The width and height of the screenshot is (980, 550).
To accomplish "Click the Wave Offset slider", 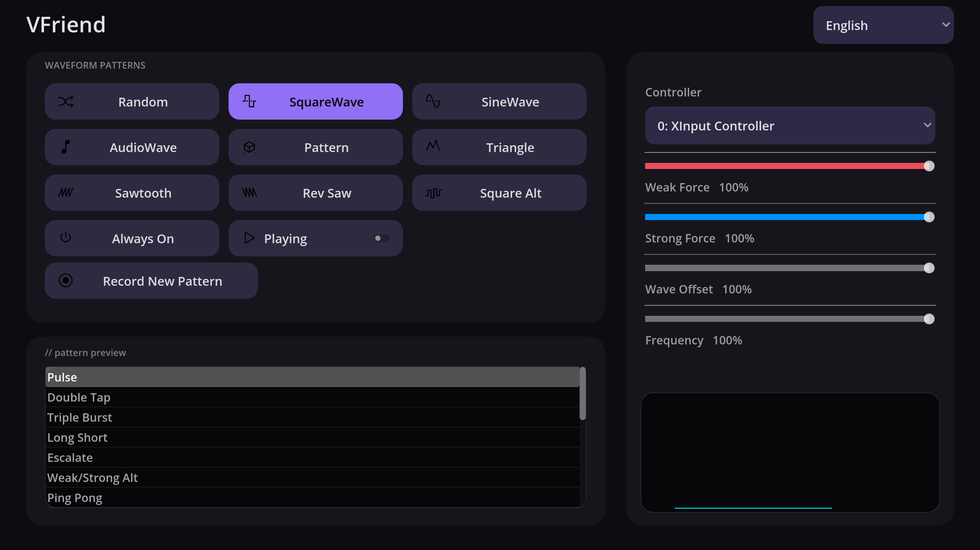I will (x=790, y=268).
